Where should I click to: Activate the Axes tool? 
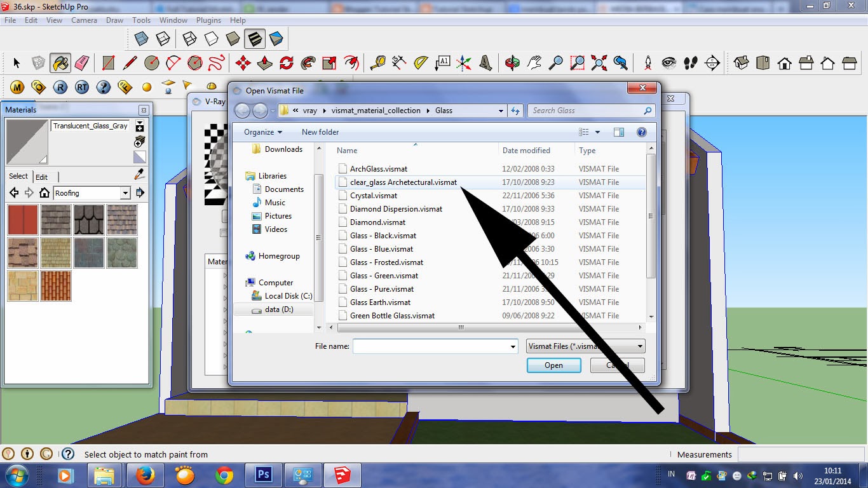[465, 63]
